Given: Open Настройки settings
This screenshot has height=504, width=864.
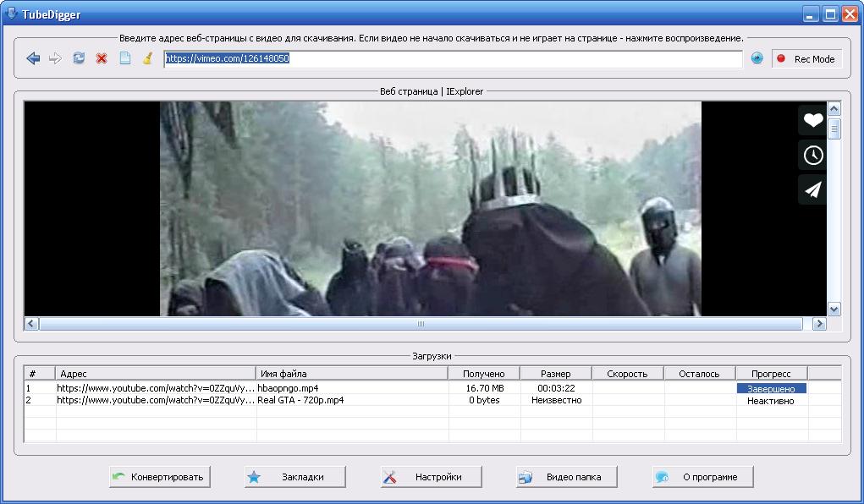Looking at the screenshot, I should point(431,477).
